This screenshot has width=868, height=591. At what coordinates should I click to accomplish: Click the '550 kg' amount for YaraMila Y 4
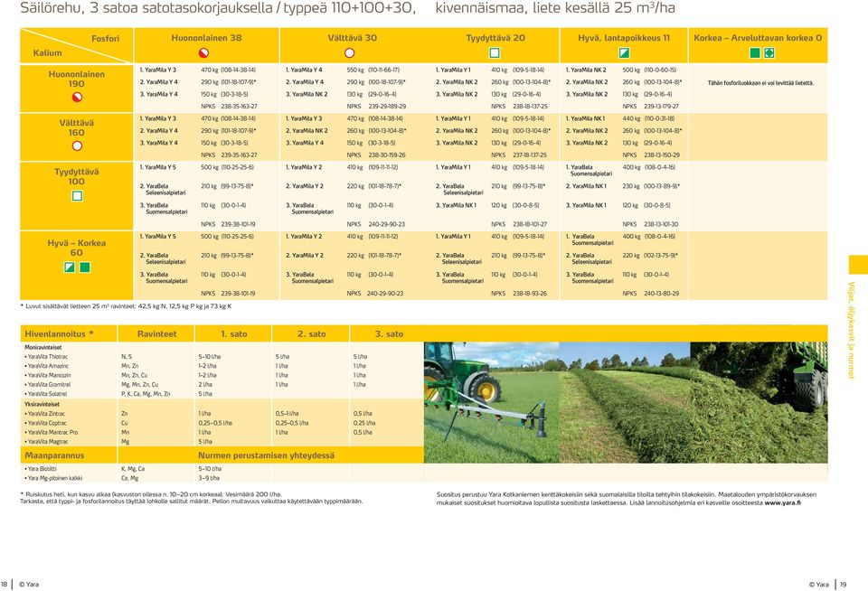354,70
